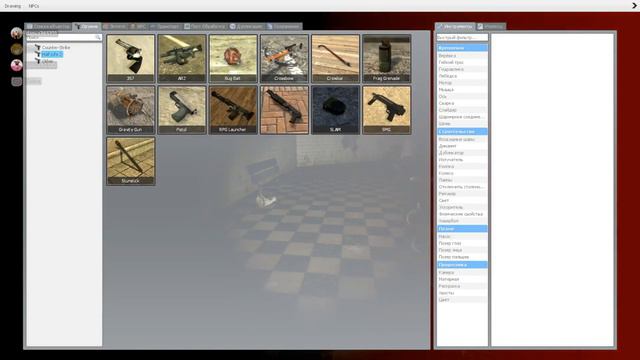Select the no-collide tool
Viewport: 640px width, 360px height.
462,187
